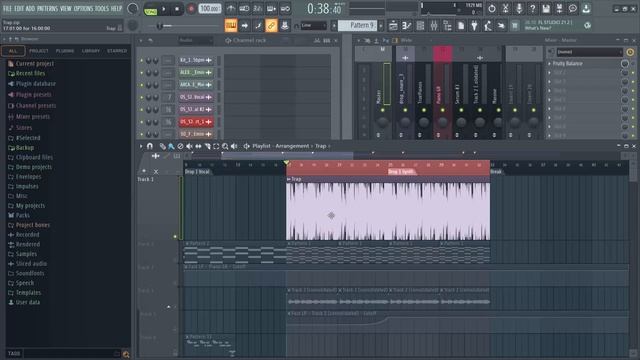Select the User data browser entry

pyautogui.click(x=24, y=302)
